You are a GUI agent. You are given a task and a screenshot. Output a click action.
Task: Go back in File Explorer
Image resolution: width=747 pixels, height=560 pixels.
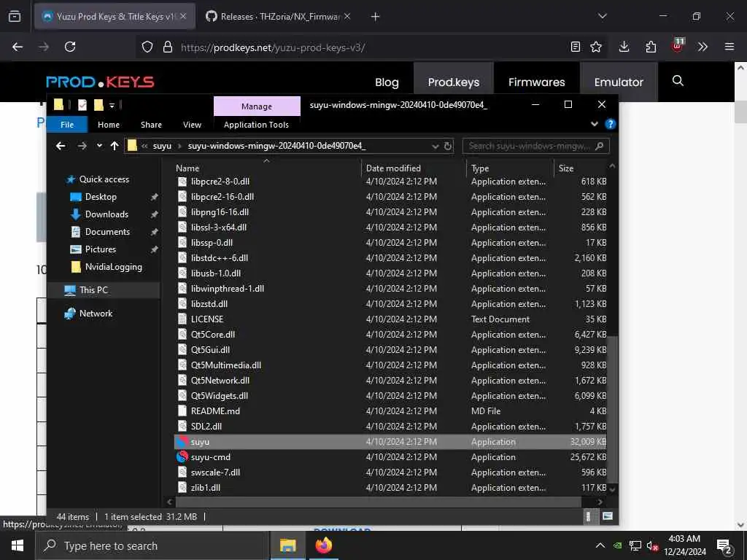[x=61, y=146]
